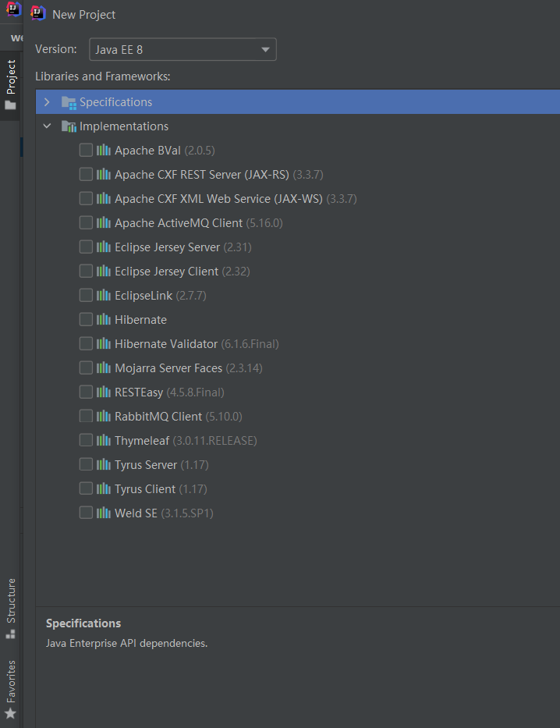
Task: Select the Implementations folder icon
Action: [x=69, y=126]
